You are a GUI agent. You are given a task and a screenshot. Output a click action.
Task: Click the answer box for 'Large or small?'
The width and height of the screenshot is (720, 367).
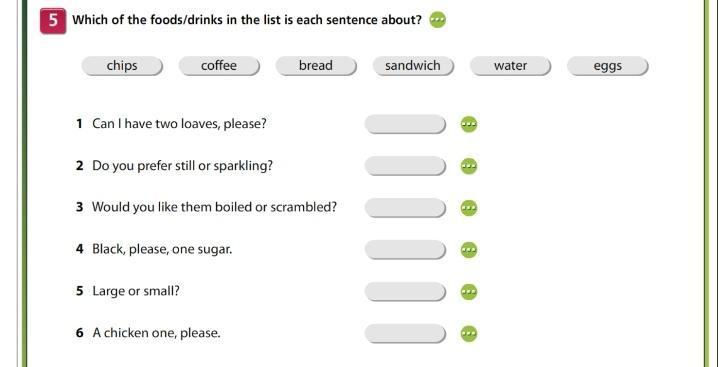coord(405,292)
